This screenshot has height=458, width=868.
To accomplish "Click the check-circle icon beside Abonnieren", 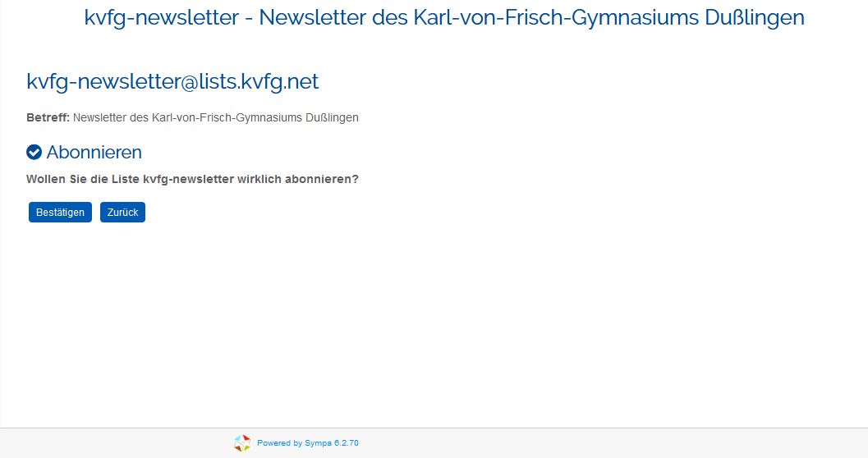I will 34,153.
